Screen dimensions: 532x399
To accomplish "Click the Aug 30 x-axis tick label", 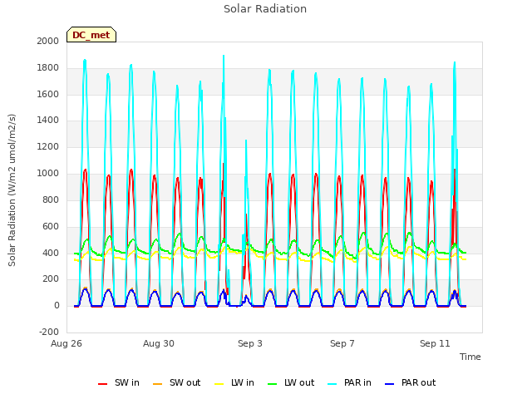I will pos(159,343).
